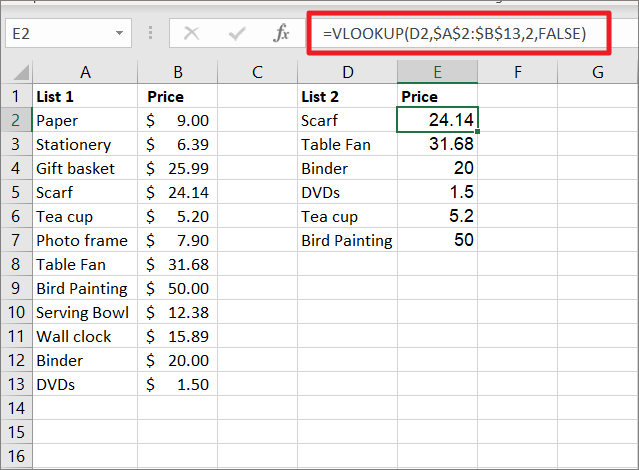This screenshot has height=470, width=639.
Task: Click the $ 9.00 price cell
Action: click(x=178, y=120)
